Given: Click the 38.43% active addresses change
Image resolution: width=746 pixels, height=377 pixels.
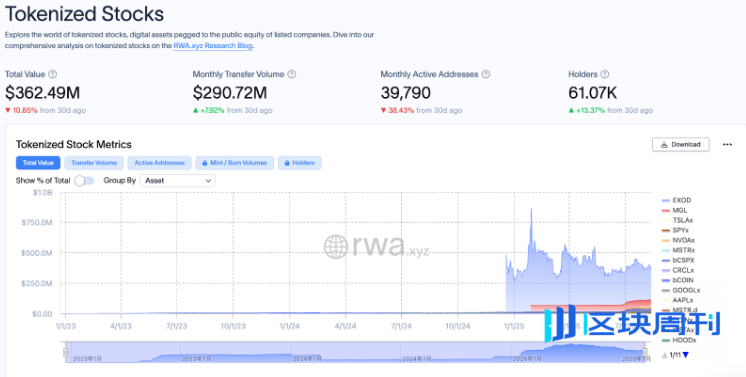Looking at the screenshot, I should click(401, 110).
